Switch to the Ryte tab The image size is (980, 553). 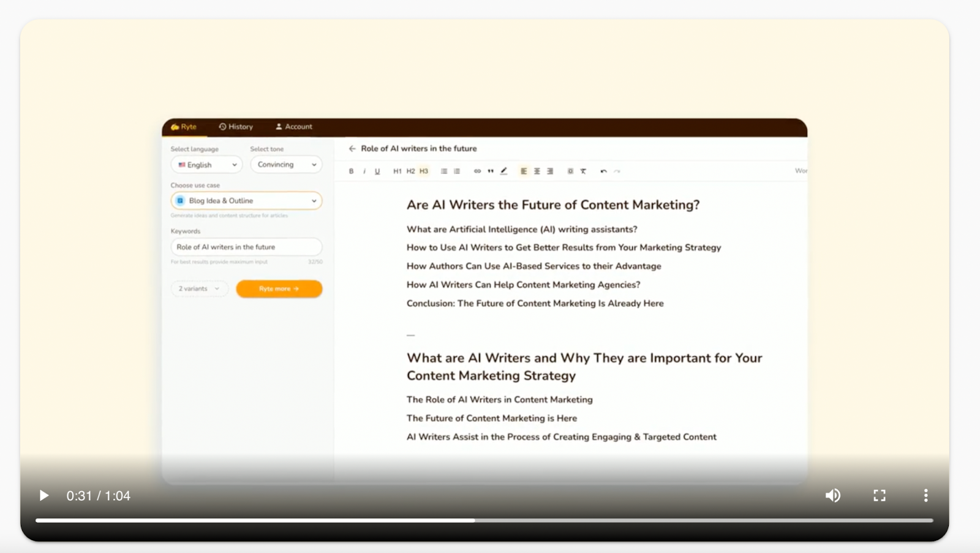184,127
